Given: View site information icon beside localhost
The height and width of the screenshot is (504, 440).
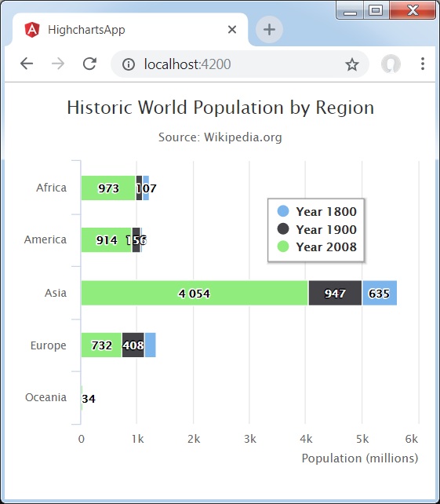Looking at the screenshot, I should (129, 64).
